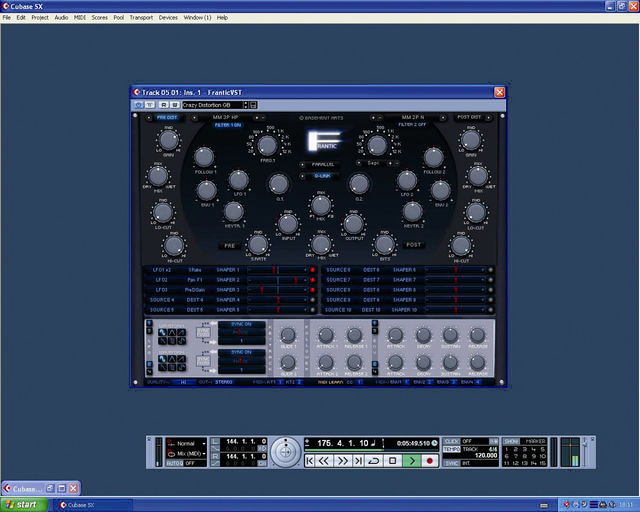Viewport: 640px width, 512px height.
Task: Toggle AUTO Q on transport
Action: (175, 463)
